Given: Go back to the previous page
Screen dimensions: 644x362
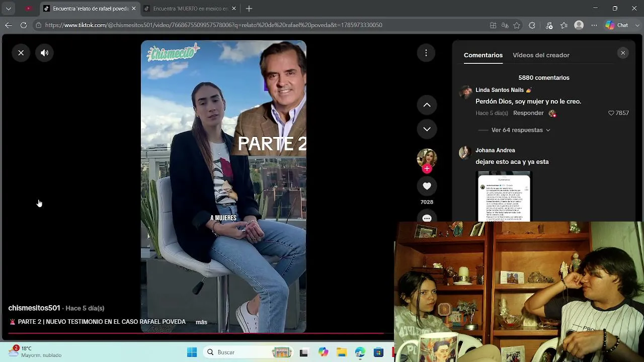Looking at the screenshot, I should [9, 25].
